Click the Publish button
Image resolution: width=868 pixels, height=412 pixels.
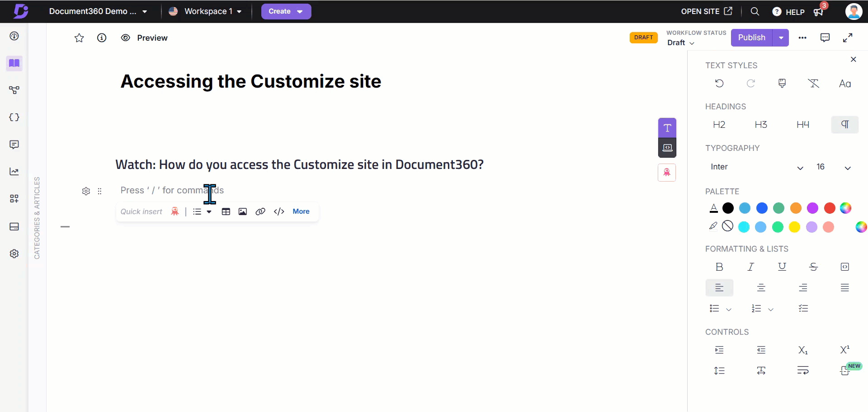coord(751,37)
